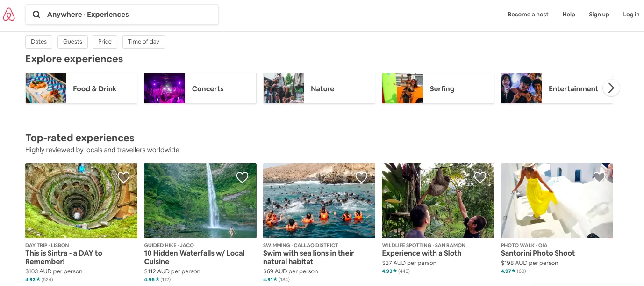The width and height of the screenshot is (644, 286).
Task: Click the 'DAY TRIP · LISBON' label
Action: tap(47, 245)
